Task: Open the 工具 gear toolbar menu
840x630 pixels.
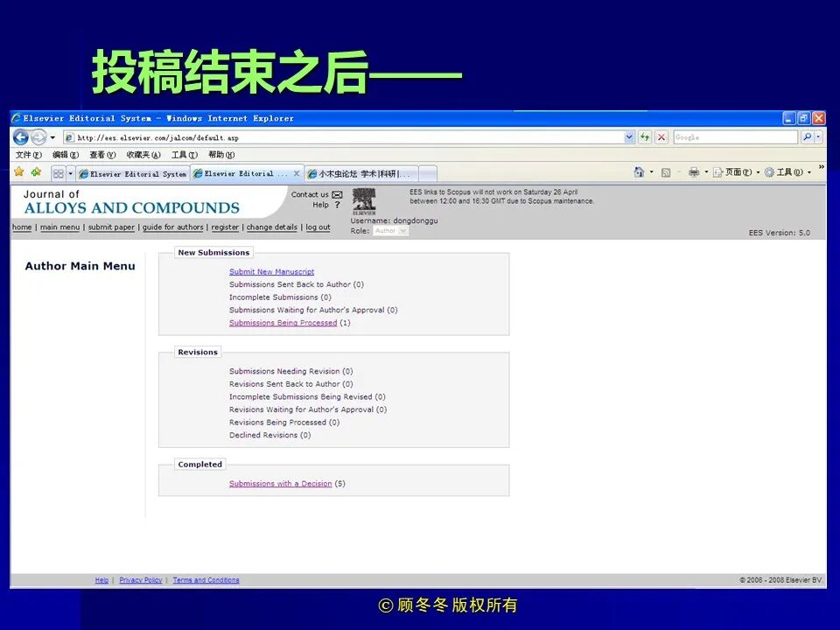Action: click(x=787, y=172)
